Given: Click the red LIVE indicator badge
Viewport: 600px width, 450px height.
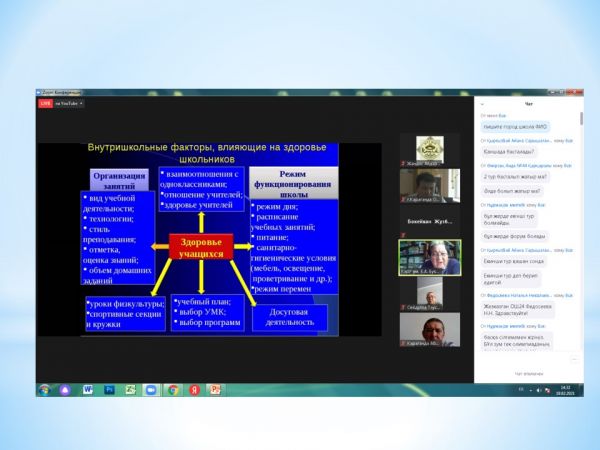Looking at the screenshot, I should (44, 102).
